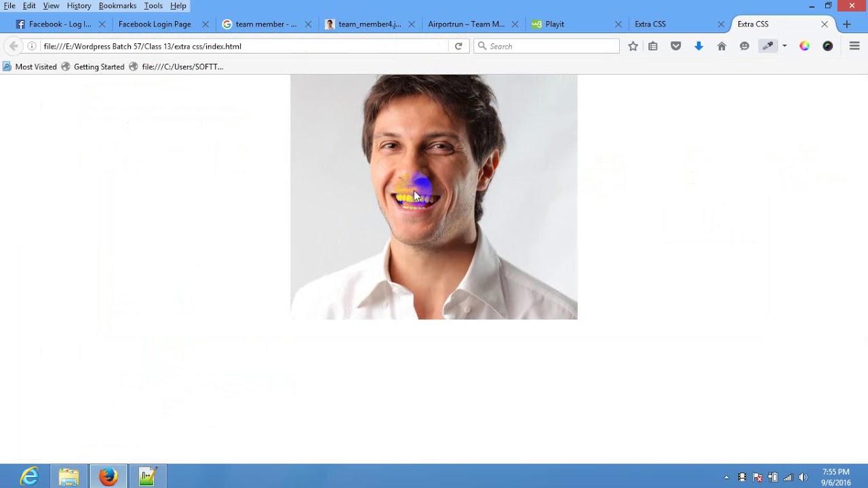Viewport: 868px width, 488px height.
Task: Click the back navigation arrow
Action: click(x=14, y=46)
